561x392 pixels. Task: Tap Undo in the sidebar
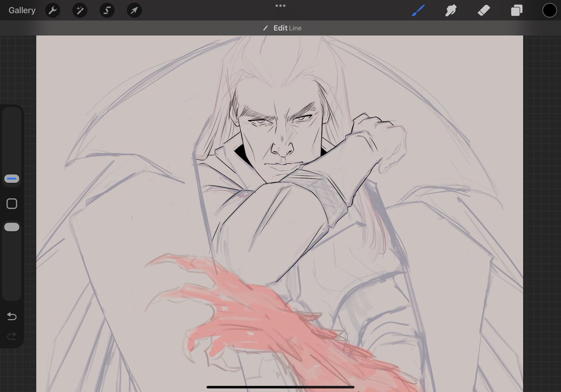(x=11, y=316)
